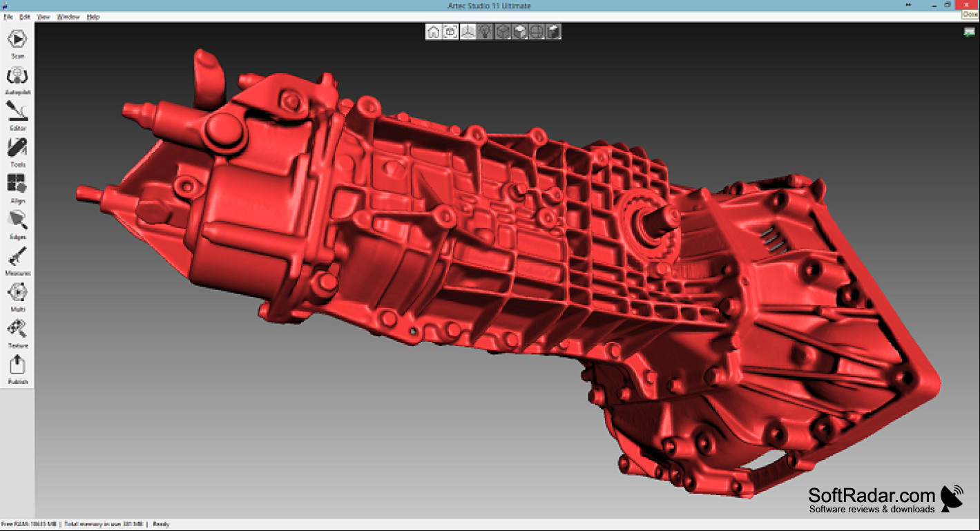The height and width of the screenshot is (531, 980).
Task: Reset view with the Home icon
Action: 433,32
